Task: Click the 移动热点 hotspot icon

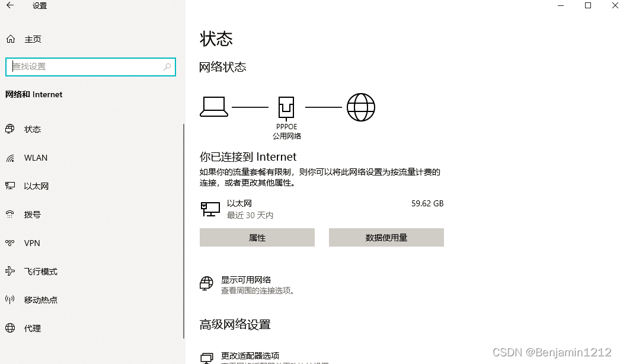Action: tap(10, 300)
